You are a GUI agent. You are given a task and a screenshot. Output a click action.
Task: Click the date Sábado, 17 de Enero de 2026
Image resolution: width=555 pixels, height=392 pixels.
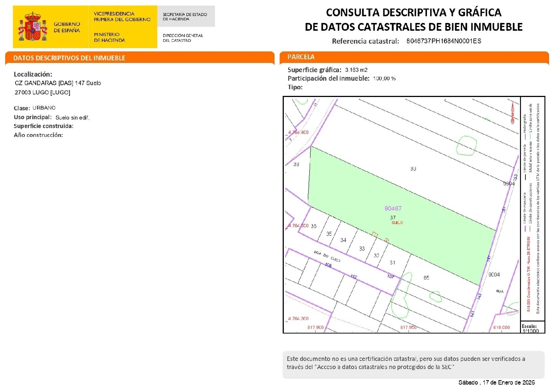[x=497, y=382]
